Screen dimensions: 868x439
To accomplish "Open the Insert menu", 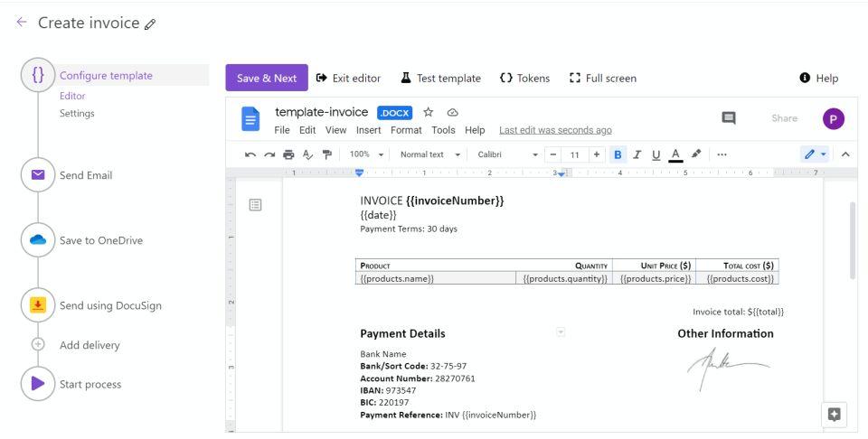I will [x=368, y=130].
